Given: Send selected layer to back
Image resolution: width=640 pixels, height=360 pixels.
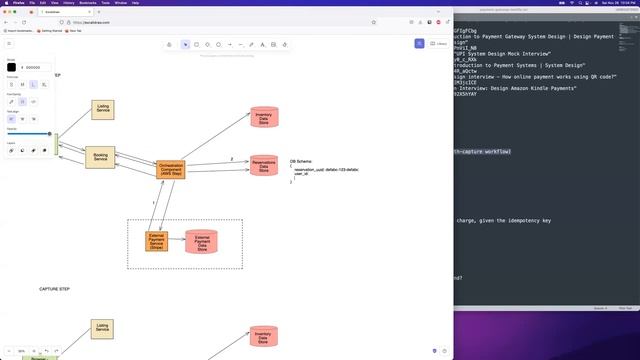Looking at the screenshot, I should [11, 151].
